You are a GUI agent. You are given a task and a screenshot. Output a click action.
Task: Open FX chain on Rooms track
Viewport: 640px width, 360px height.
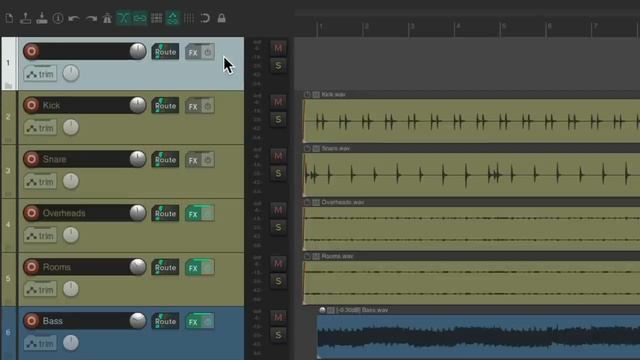[193, 268]
